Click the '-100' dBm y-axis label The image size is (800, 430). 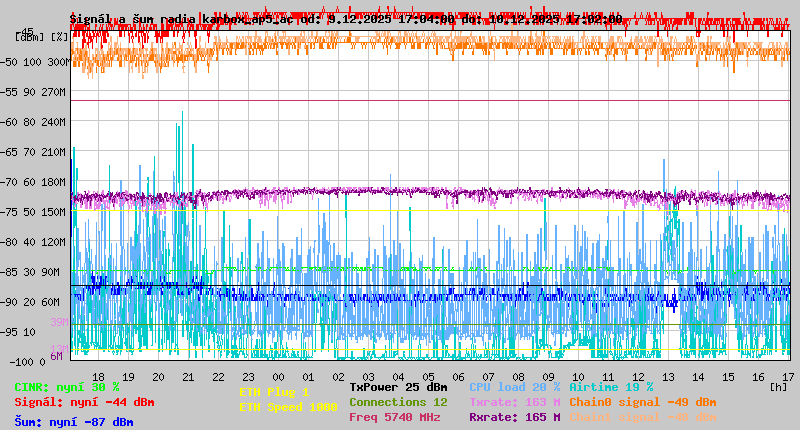pos(23,362)
